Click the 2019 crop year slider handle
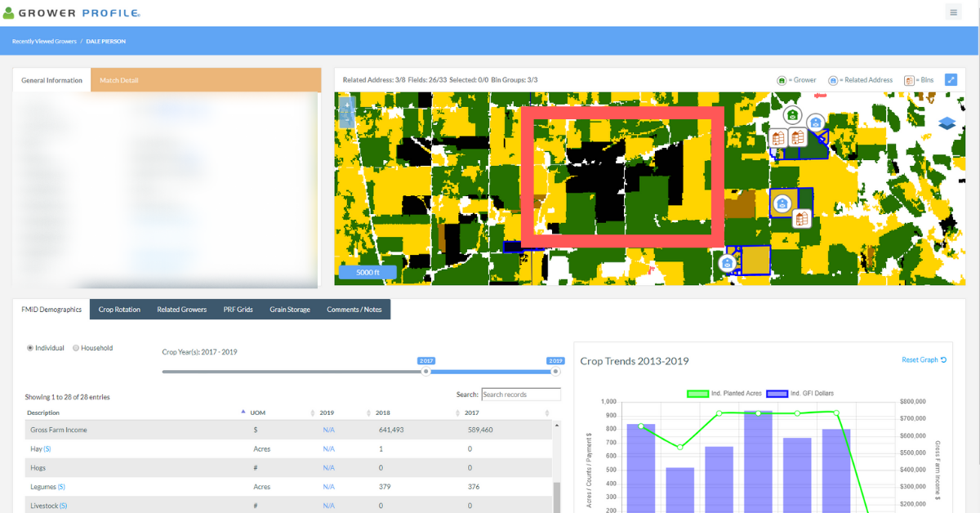This screenshot has width=980, height=513. [x=556, y=371]
